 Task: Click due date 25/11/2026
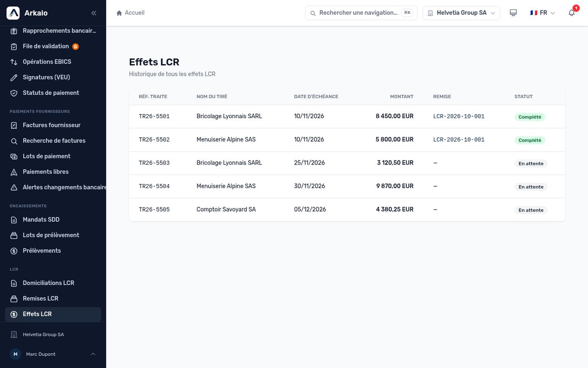click(309, 163)
